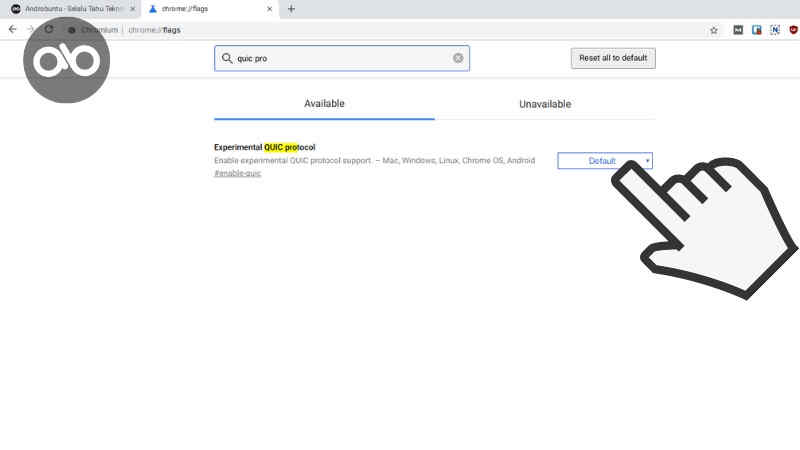
Task: Close the Androbuntu tab
Action: [132, 9]
